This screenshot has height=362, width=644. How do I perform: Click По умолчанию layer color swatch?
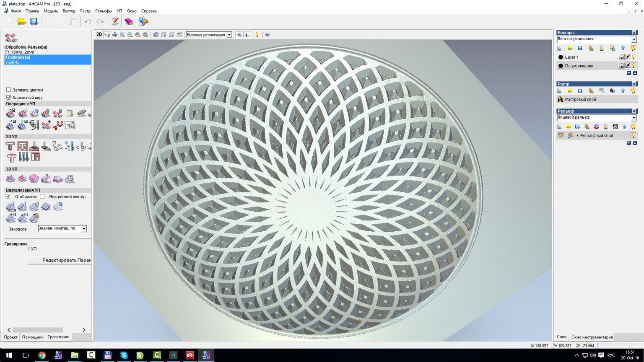click(x=561, y=66)
